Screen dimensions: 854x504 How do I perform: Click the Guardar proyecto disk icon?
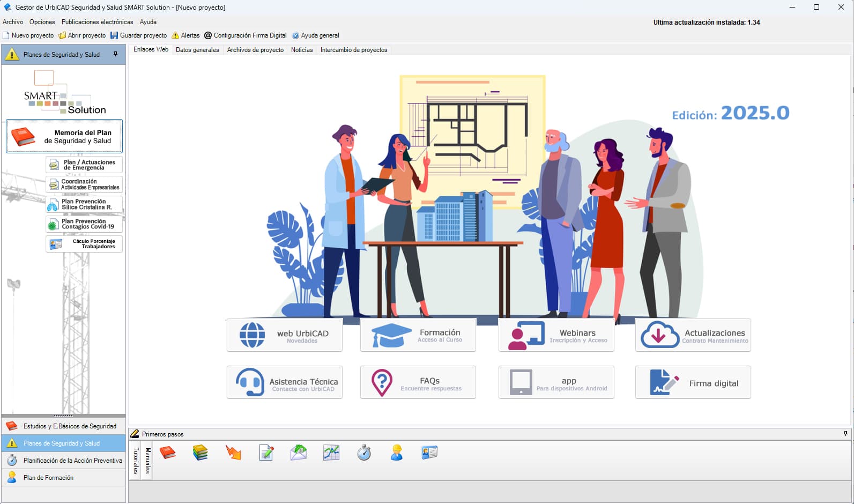[114, 35]
